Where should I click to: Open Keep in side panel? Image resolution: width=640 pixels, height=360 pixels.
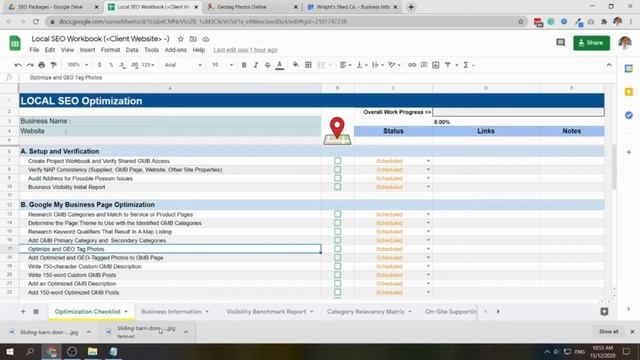(x=629, y=92)
